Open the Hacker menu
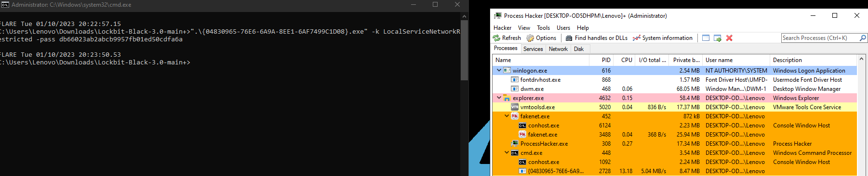Image resolution: width=868 pixels, height=176 pixels. (x=503, y=28)
